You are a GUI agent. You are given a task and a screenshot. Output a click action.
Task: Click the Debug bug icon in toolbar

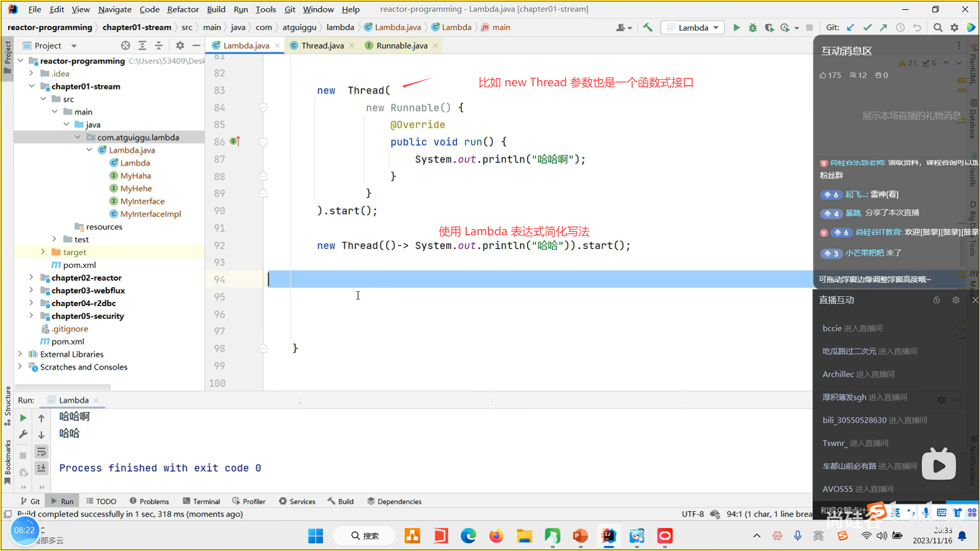click(752, 28)
